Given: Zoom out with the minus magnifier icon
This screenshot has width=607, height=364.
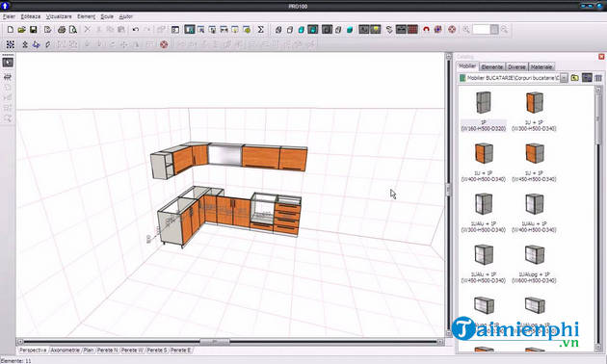Looking at the screenshot, I should pos(504,30).
